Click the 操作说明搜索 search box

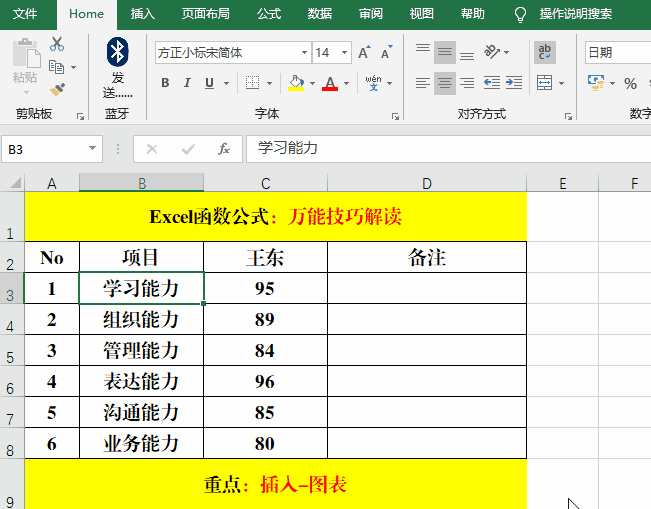(x=575, y=14)
